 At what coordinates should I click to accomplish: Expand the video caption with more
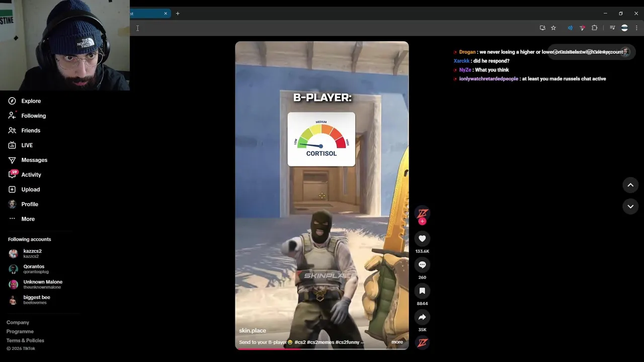click(397, 342)
